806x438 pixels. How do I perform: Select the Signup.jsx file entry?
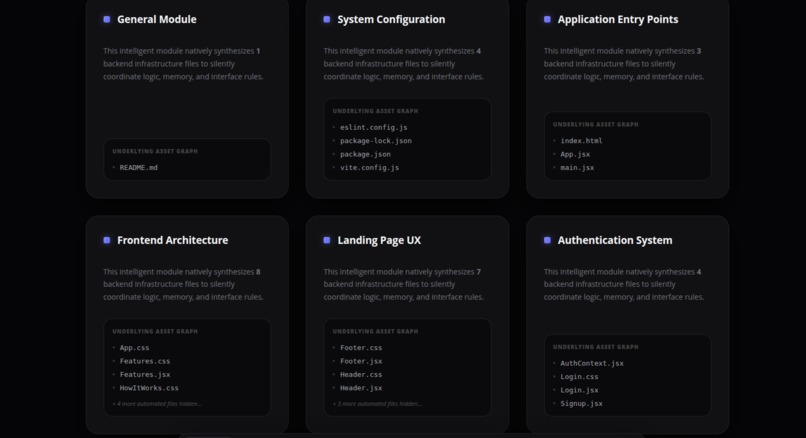[581, 404]
